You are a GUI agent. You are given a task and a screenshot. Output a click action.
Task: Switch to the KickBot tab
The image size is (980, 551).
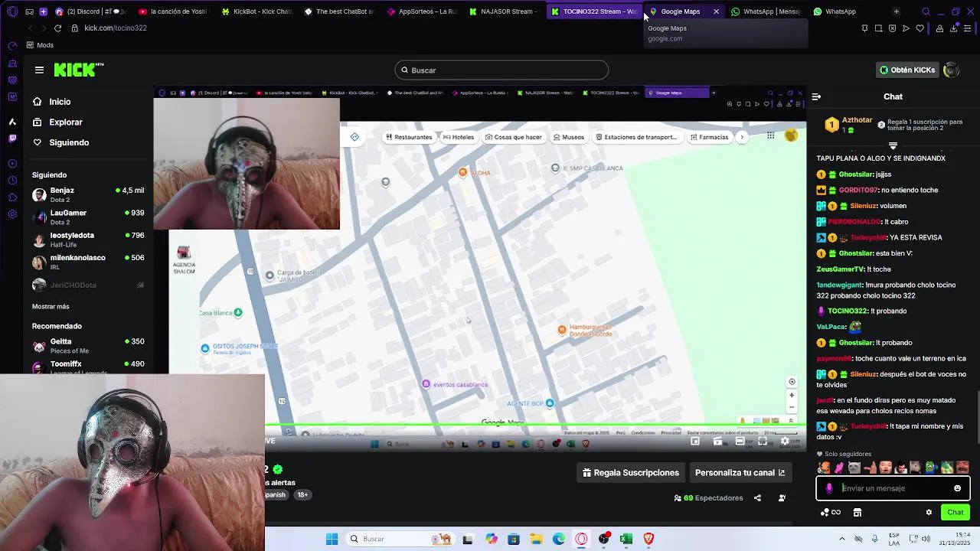[256, 11]
